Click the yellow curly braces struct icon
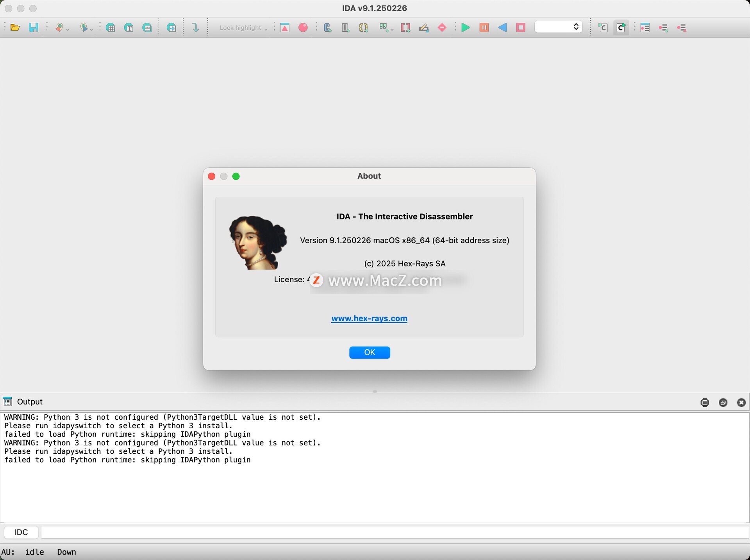750x560 pixels. (x=364, y=28)
